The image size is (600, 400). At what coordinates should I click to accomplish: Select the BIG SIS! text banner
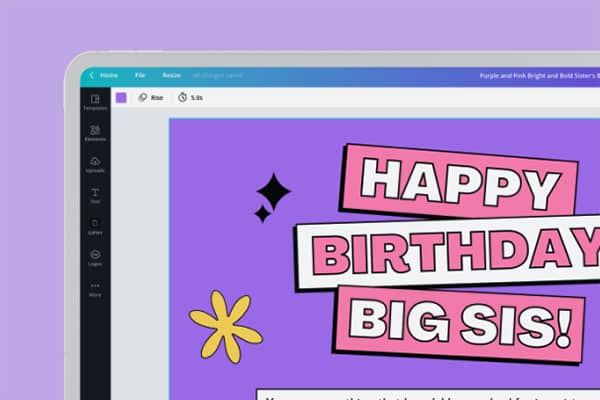click(458, 326)
